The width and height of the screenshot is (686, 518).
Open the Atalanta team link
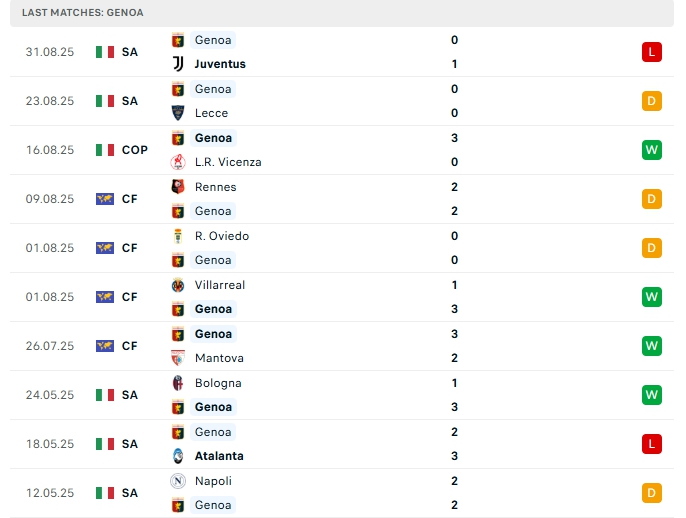(219, 456)
